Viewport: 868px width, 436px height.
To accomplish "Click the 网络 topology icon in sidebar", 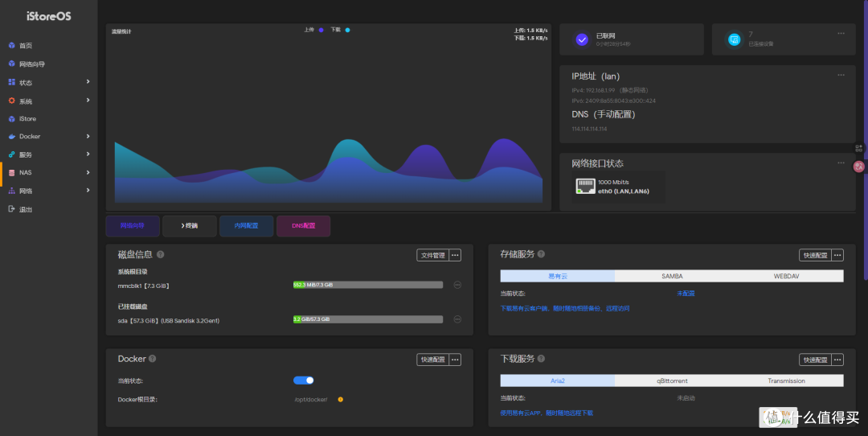I will click(x=11, y=191).
